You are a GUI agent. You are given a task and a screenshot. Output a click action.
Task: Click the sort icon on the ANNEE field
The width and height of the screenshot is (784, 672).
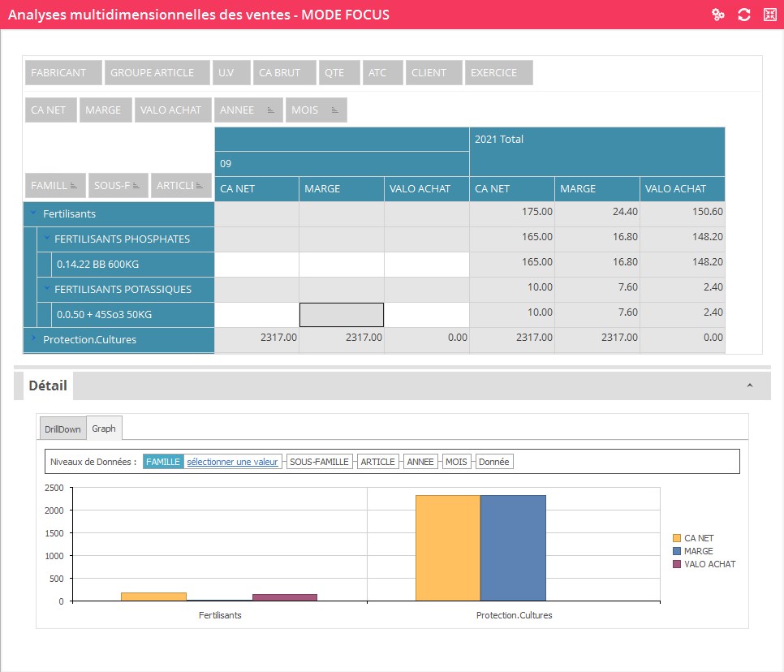(x=272, y=110)
